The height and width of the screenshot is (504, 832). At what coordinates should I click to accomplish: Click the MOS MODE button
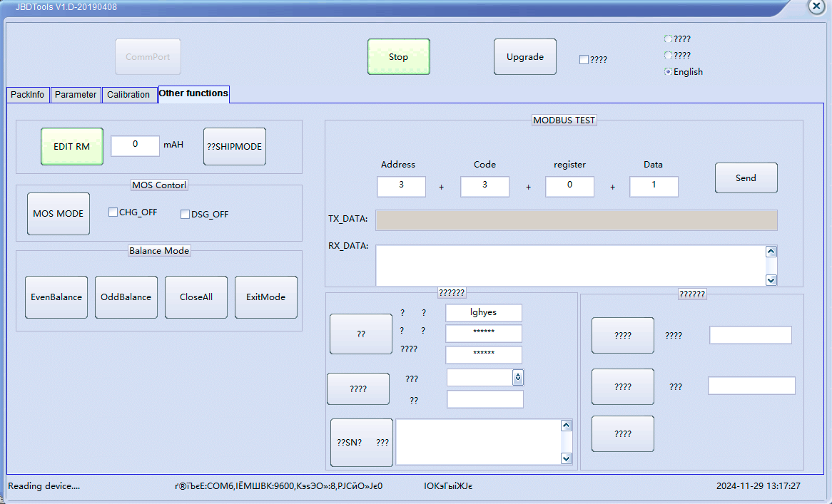coord(59,214)
